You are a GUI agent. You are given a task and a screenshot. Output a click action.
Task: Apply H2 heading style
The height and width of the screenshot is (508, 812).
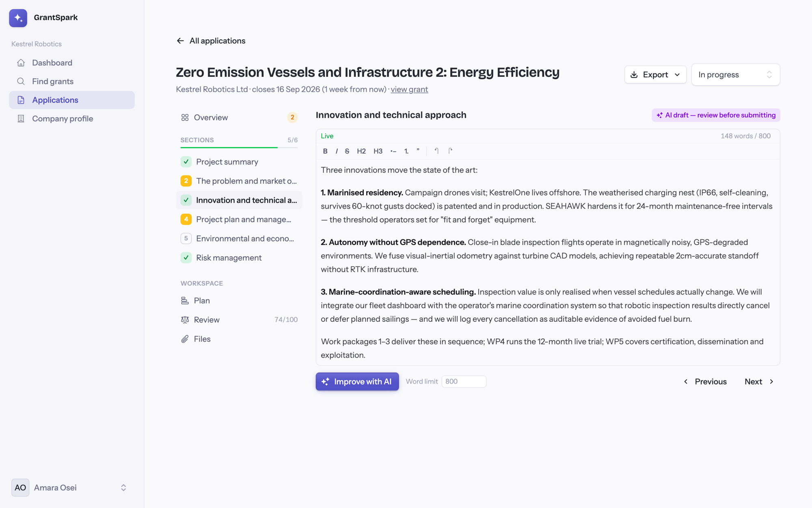coord(361,151)
